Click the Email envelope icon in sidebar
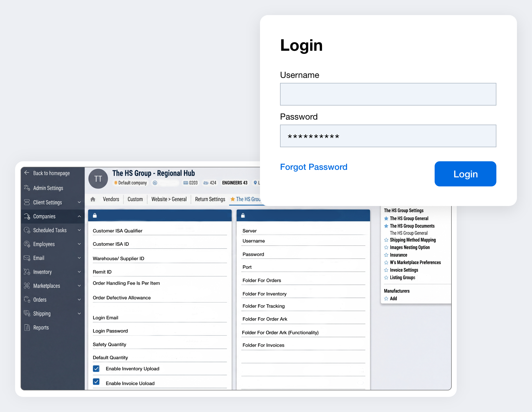 pos(27,258)
